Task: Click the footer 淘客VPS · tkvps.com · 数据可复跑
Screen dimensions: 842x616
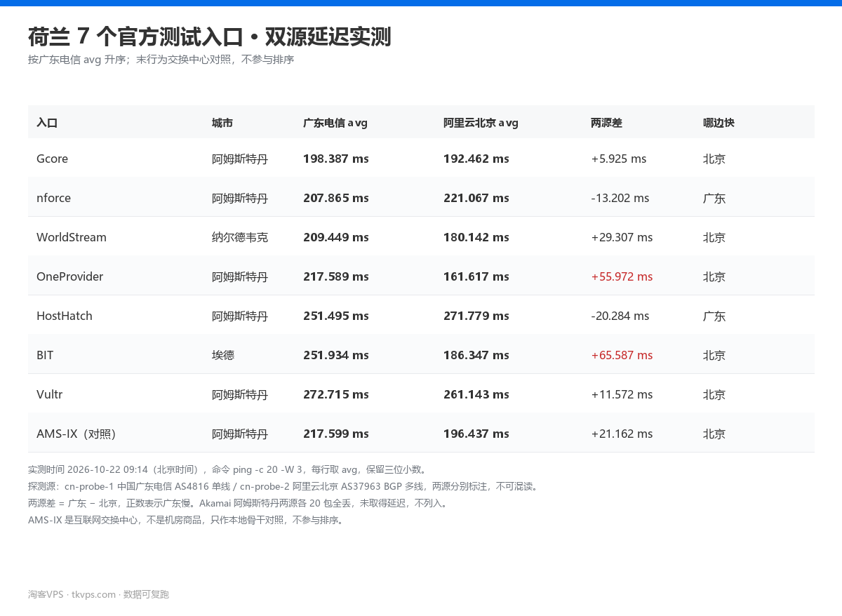Action: pyautogui.click(x=98, y=594)
